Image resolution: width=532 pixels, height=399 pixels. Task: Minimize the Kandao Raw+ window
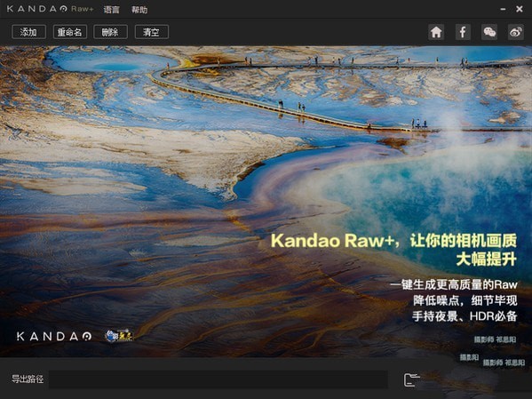[504, 10]
